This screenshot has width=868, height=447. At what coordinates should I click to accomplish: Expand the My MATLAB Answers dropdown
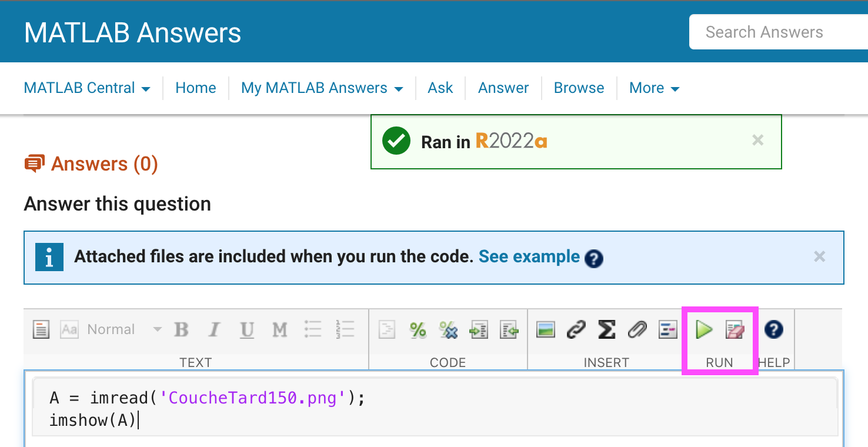tap(322, 88)
